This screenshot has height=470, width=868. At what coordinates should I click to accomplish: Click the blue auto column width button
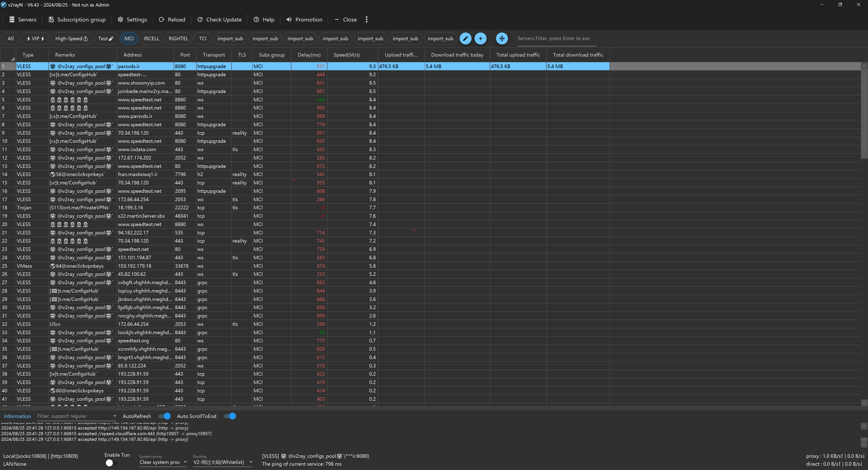coord(502,38)
